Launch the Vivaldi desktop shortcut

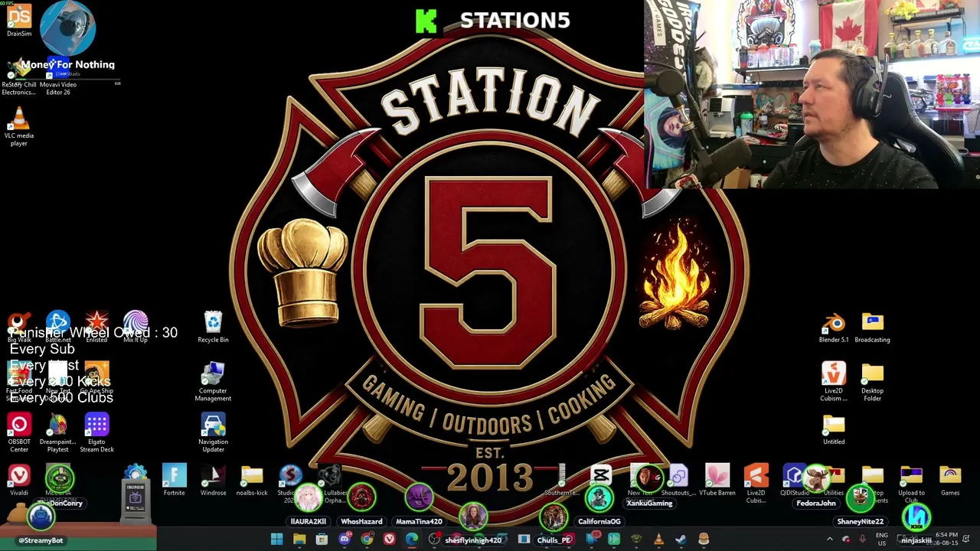tap(19, 481)
